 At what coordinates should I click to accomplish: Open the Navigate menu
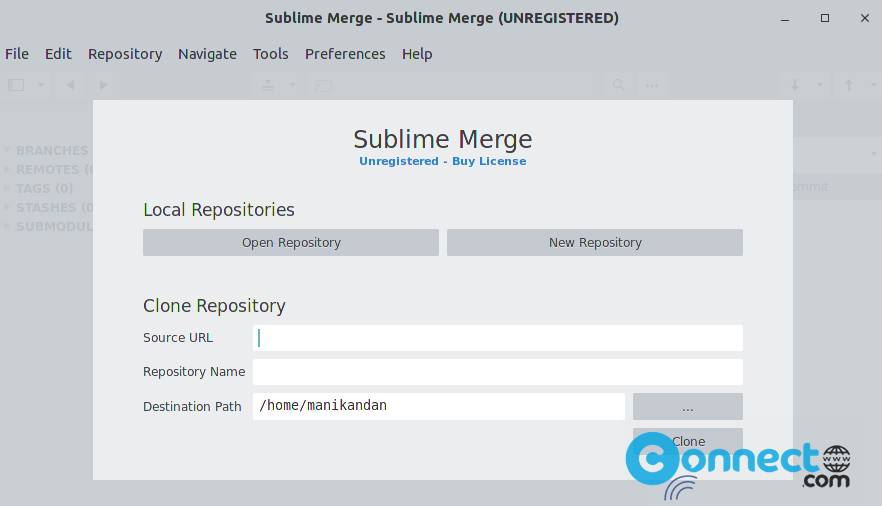pos(207,54)
